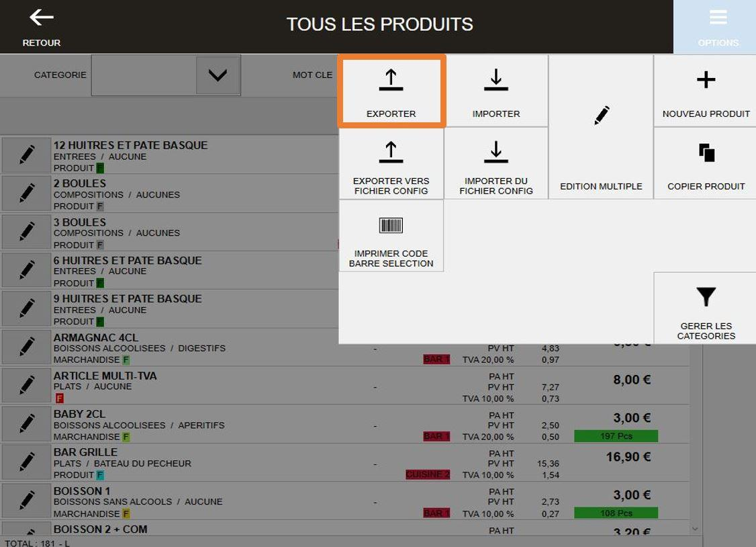Select BABY 2CL product name
This screenshot has width=756, height=547.
tap(79, 414)
